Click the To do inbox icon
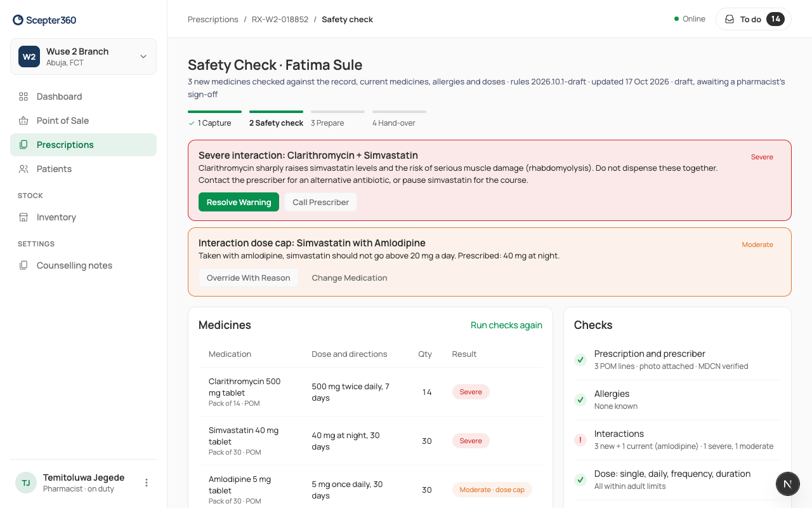 pyautogui.click(x=730, y=19)
